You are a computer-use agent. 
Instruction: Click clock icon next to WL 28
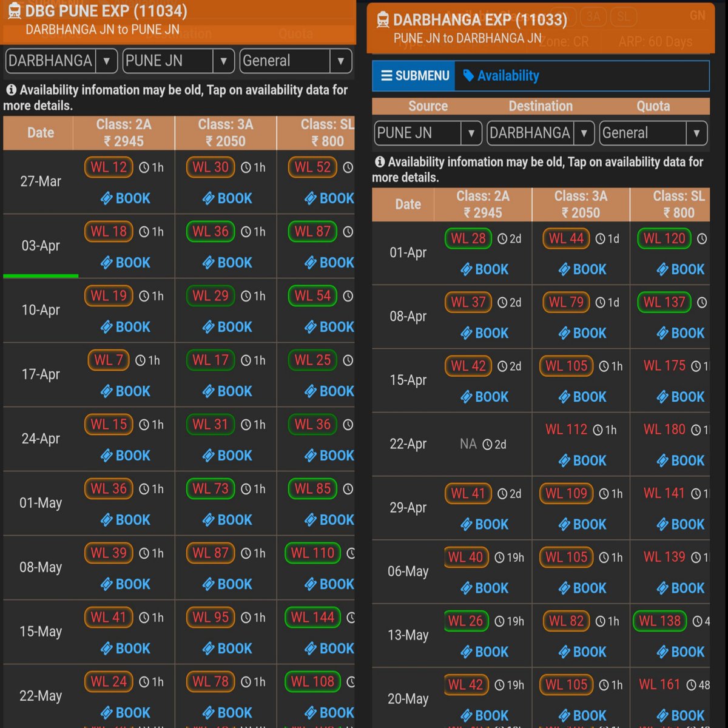coord(502,239)
